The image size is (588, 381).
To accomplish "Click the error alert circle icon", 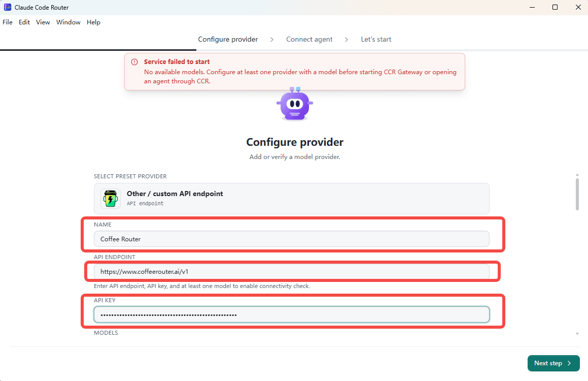I will coord(134,62).
